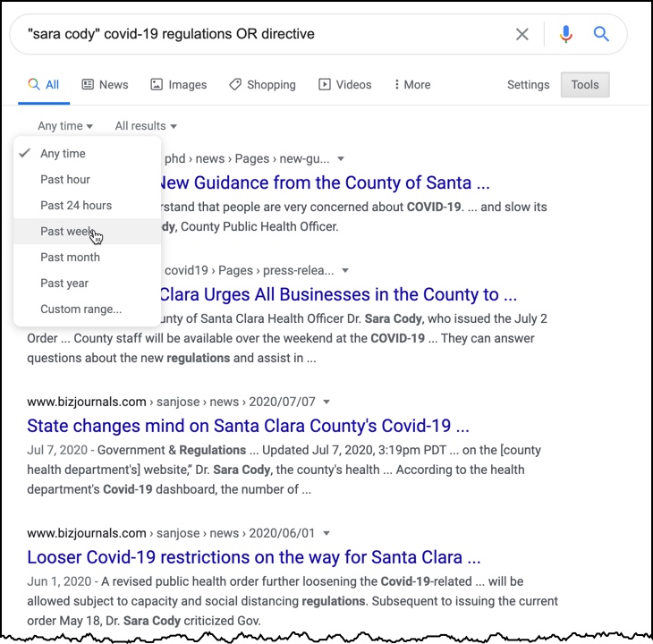Switch to the Videos tab

tap(344, 84)
